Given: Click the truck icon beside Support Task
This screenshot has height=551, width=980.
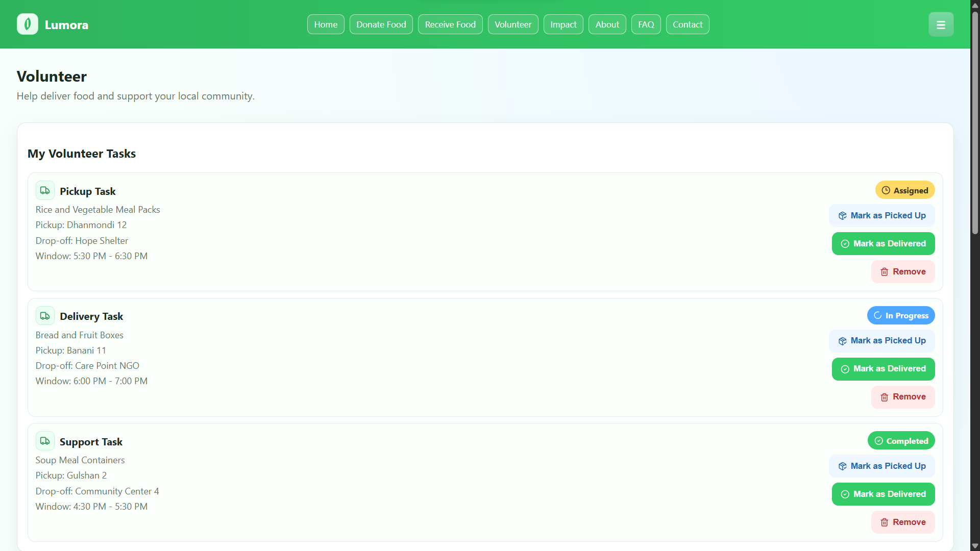Looking at the screenshot, I should (45, 441).
